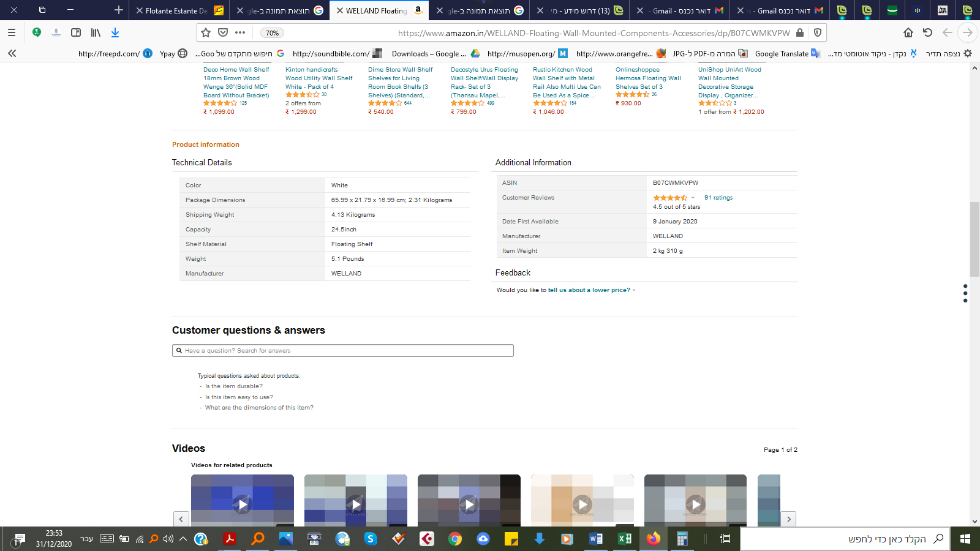Launch Calculator from the taskbar
The height and width of the screenshot is (551, 980).
(x=681, y=539)
